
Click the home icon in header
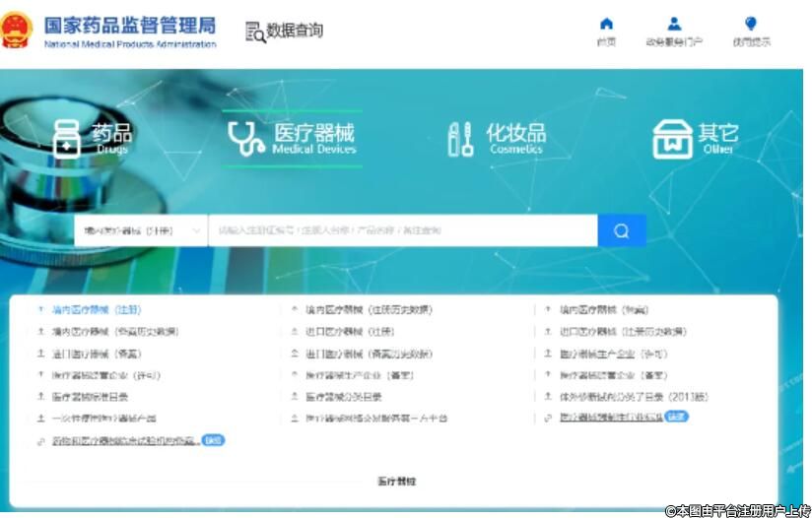click(606, 25)
